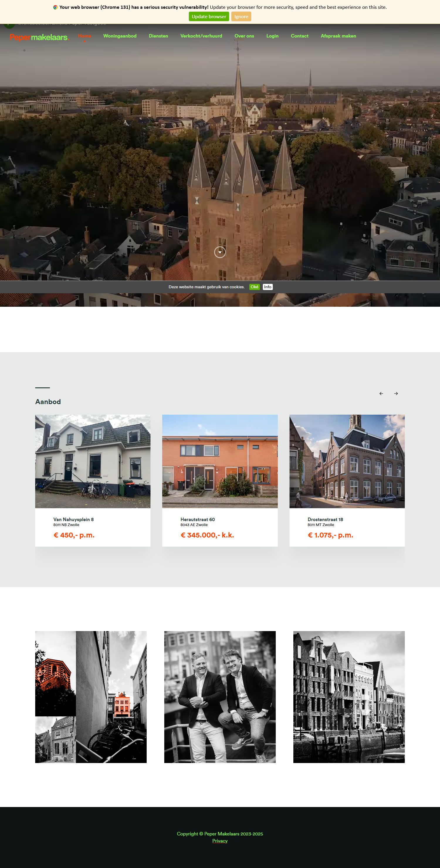Open cookie Info button
The image size is (440, 868).
tap(268, 287)
